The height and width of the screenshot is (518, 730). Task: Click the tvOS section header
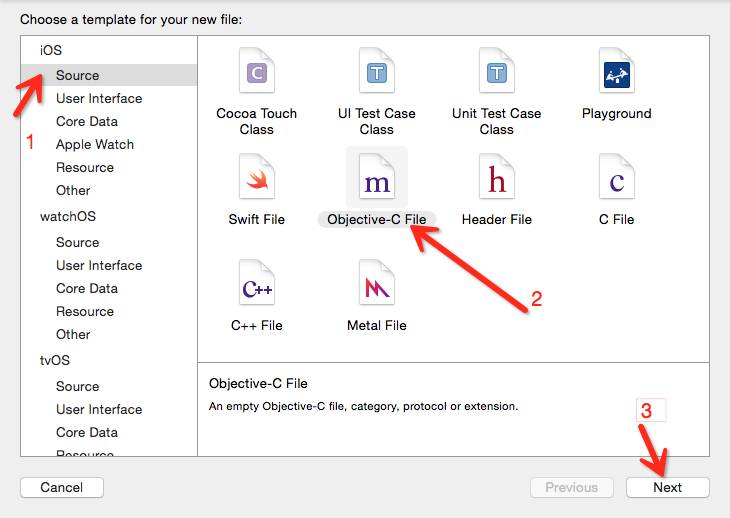click(x=55, y=360)
